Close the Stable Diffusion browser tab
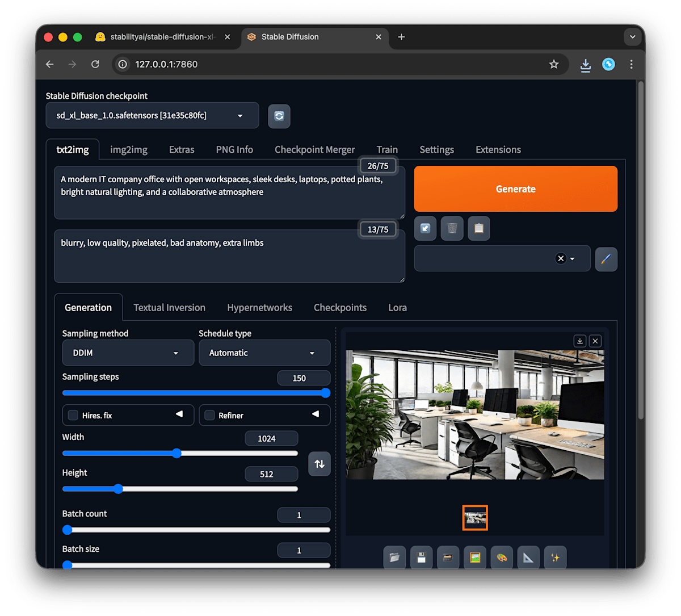681x616 pixels. click(x=379, y=37)
